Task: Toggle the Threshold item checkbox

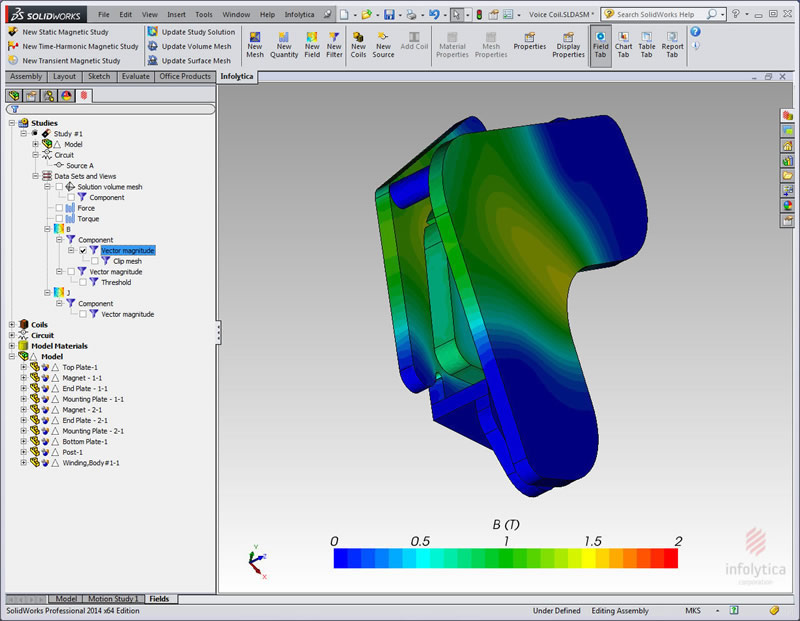Action: 82,281
